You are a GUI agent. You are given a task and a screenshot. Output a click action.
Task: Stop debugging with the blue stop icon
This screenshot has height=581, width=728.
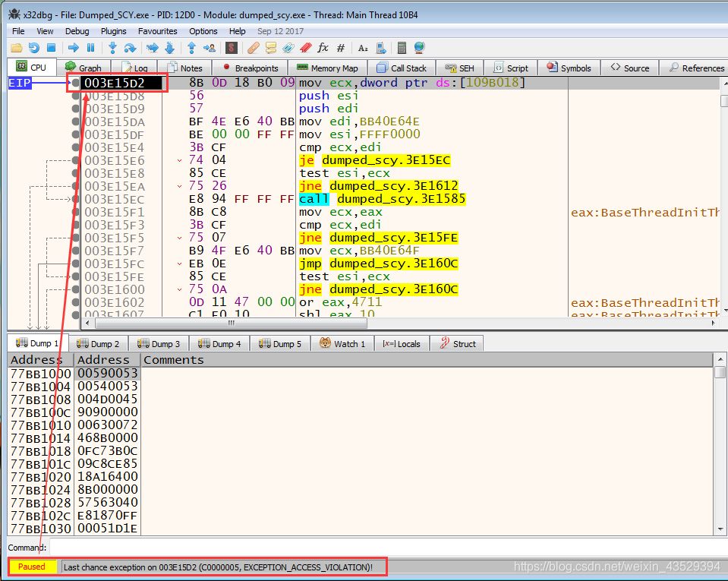point(52,48)
